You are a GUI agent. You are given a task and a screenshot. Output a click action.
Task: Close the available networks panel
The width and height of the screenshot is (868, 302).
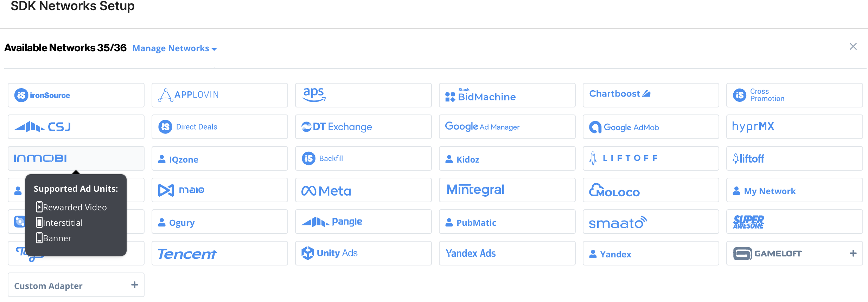click(x=853, y=47)
